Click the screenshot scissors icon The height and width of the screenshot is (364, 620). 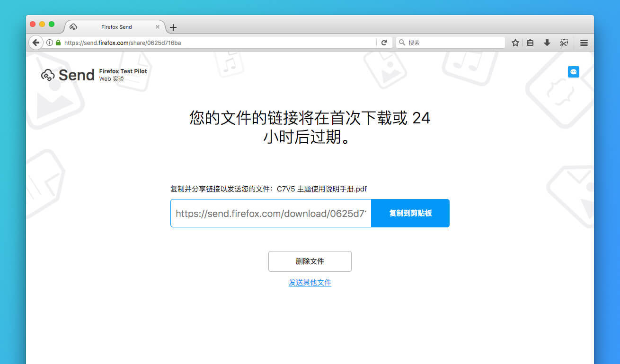pyautogui.click(x=564, y=43)
